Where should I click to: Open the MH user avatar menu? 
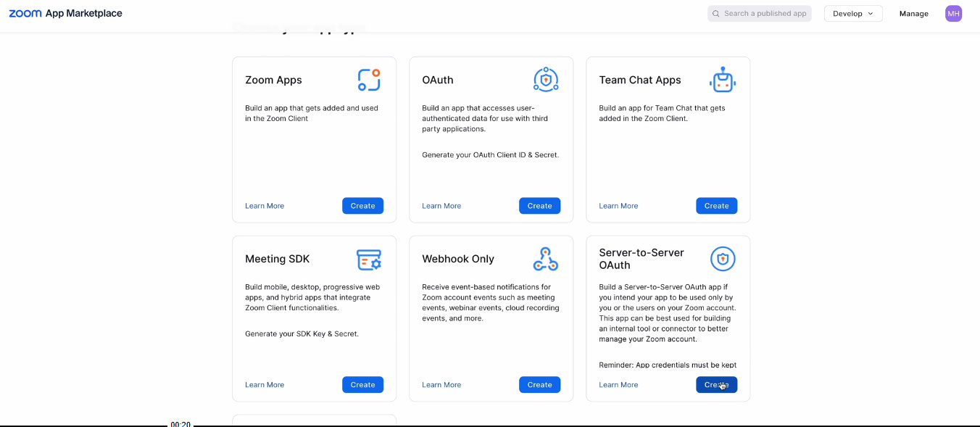point(954,13)
